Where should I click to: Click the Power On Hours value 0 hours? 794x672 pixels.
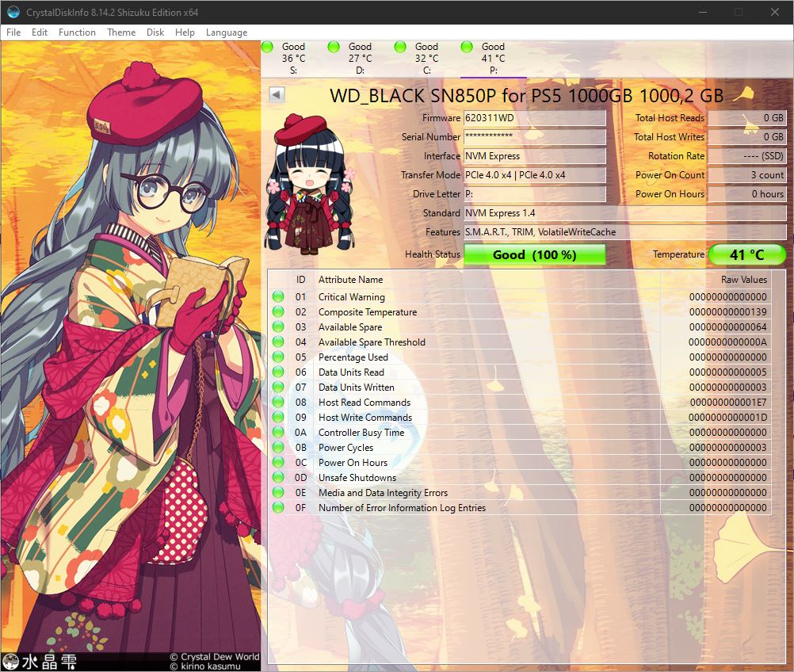click(x=747, y=194)
